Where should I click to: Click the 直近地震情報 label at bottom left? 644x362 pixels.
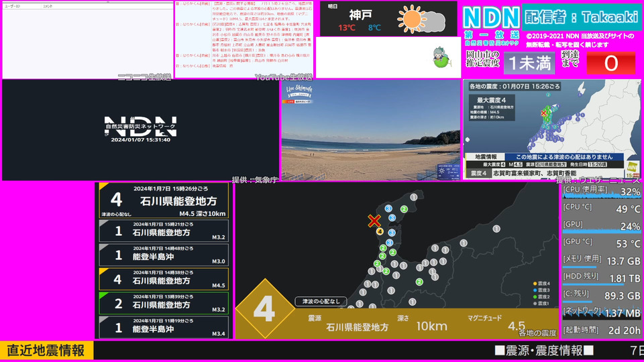(46, 351)
